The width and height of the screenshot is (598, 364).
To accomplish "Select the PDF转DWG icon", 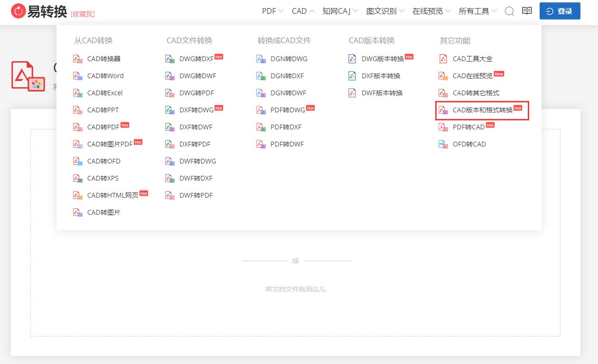I will [261, 110].
